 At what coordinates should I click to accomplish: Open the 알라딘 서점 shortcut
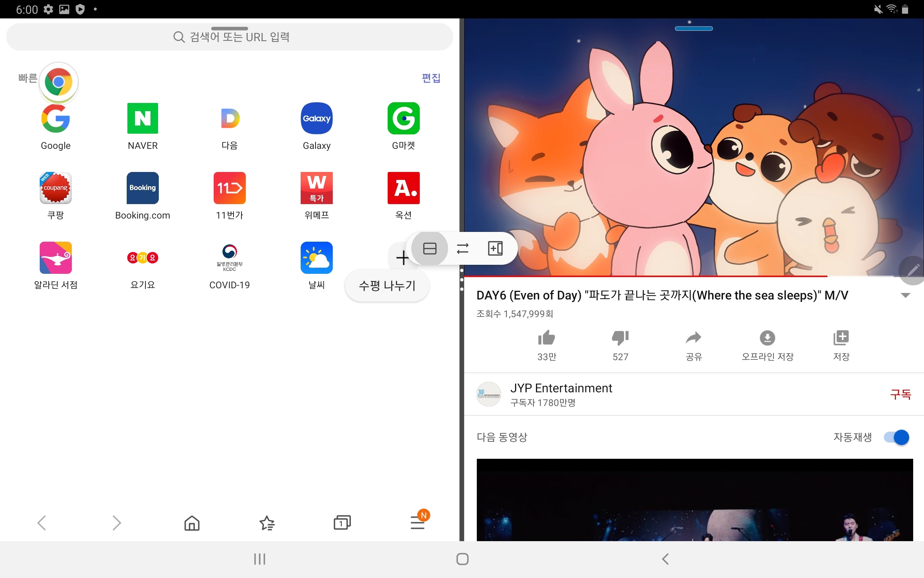(x=56, y=265)
